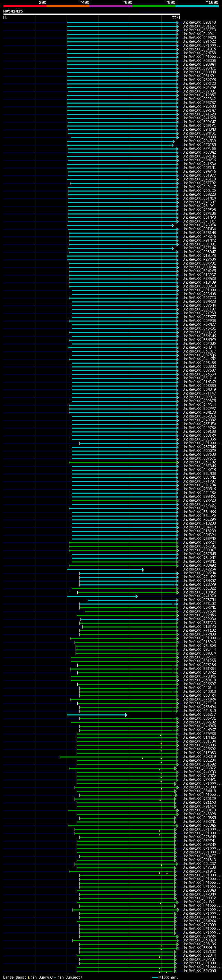Image resolution: width=222 pixels, height=980 pixels.
Task: Click the short alignment bar for UniRef100_Q42264
Action: click(x=105, y=569)
